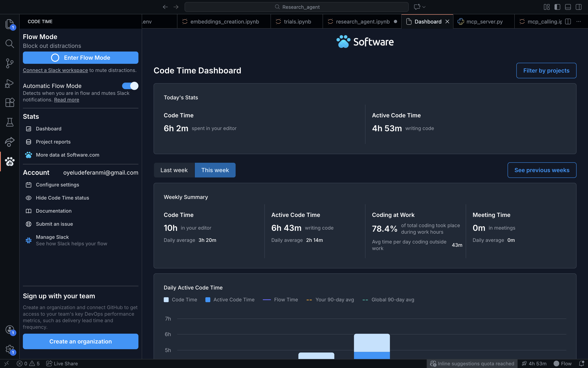Select the Code Time paw icon
The image size is (588, 368).
pos(9,161)
